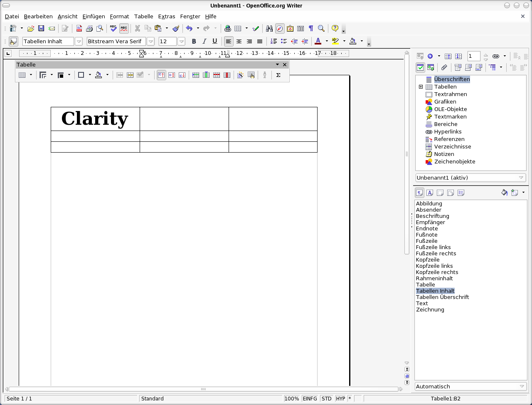Screen dimensions: 532x405
Task: Activate fill format mode (paint bucket)
Action: click(504, 193)
